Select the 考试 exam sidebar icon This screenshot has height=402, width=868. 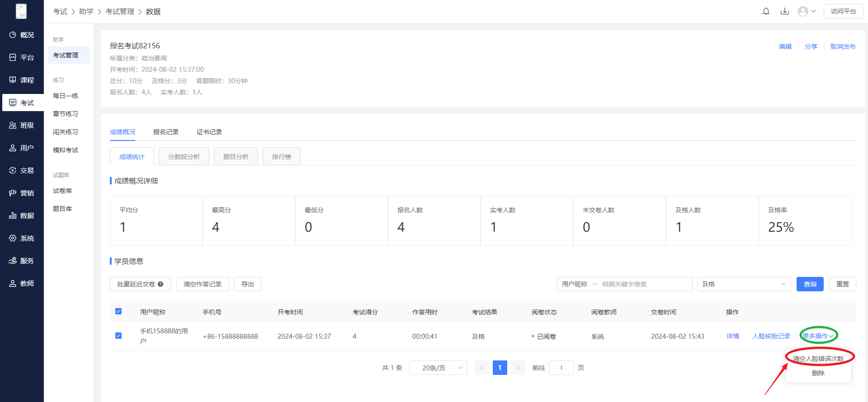tap(13, 103)
